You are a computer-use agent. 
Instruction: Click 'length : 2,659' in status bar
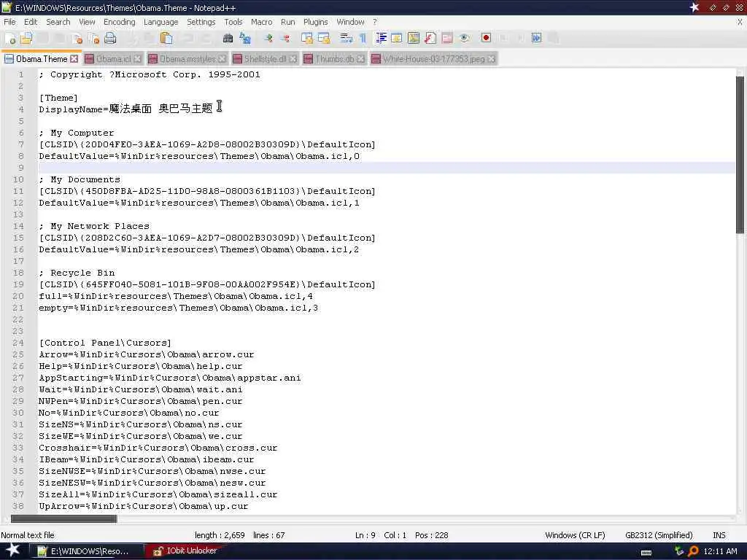(220, 535)
